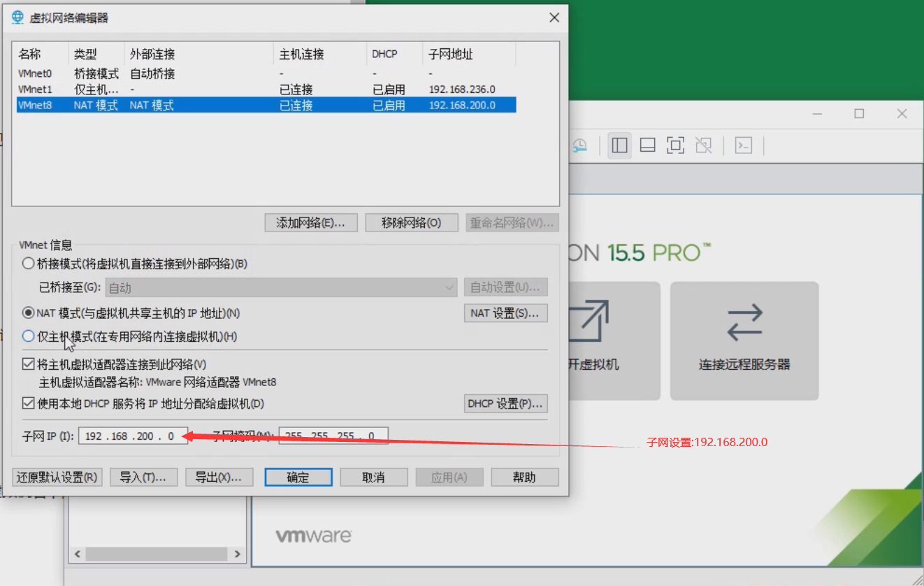Click the globe icon on 虚拟网络编辑器 title bar

point(16,17)
